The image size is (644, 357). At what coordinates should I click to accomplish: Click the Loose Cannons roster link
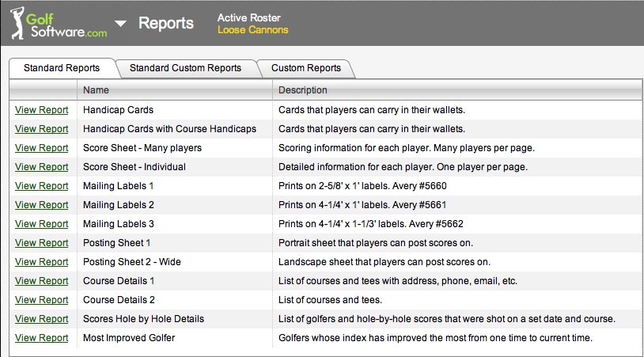pyautogui.click(x=252, y=31)
